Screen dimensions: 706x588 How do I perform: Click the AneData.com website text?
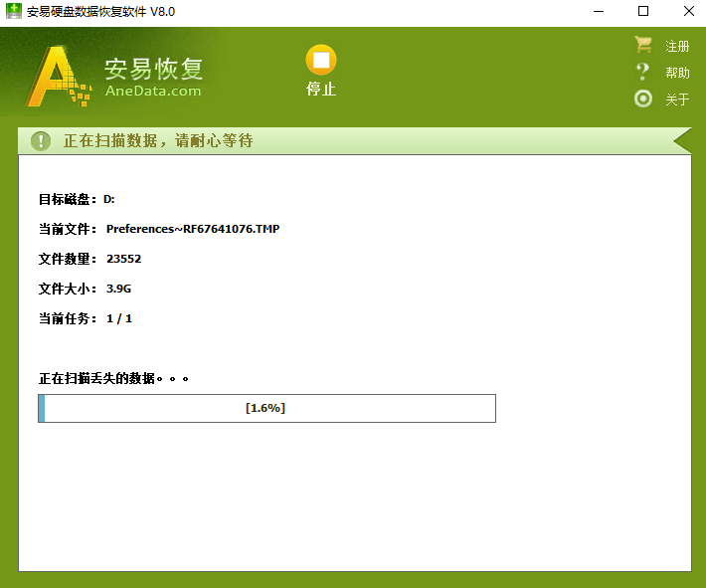[153, 91]
